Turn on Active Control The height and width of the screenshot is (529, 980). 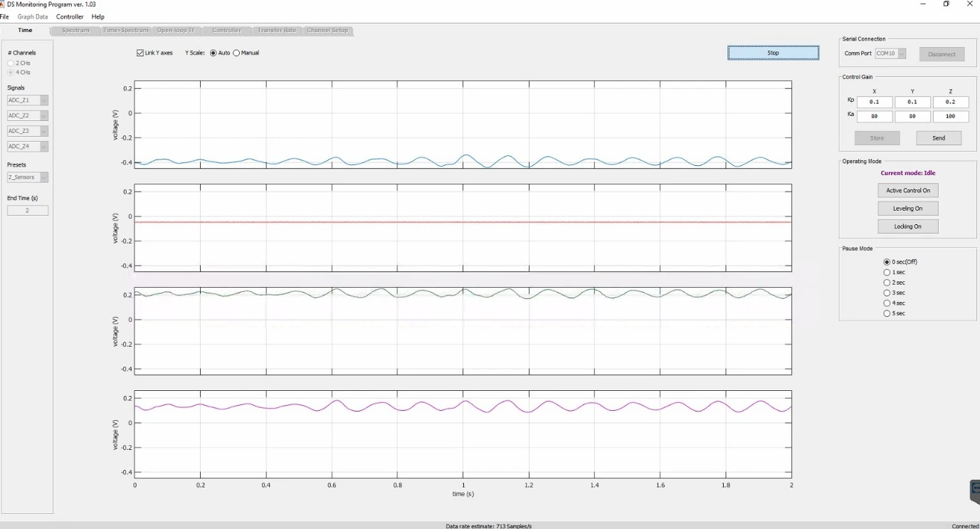tap(908, 191)
